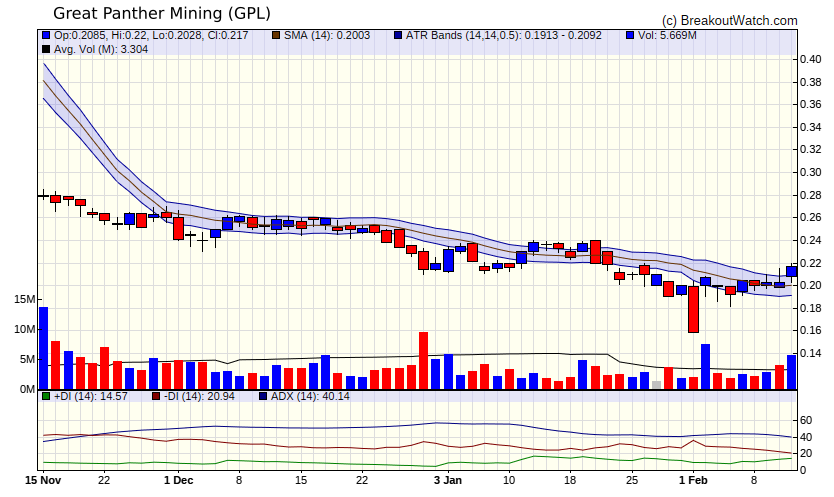The width and height of the screenshot is (834, 497).
Task: Click the -DI (14): 20.94 label
Action: tap(199, 396)
